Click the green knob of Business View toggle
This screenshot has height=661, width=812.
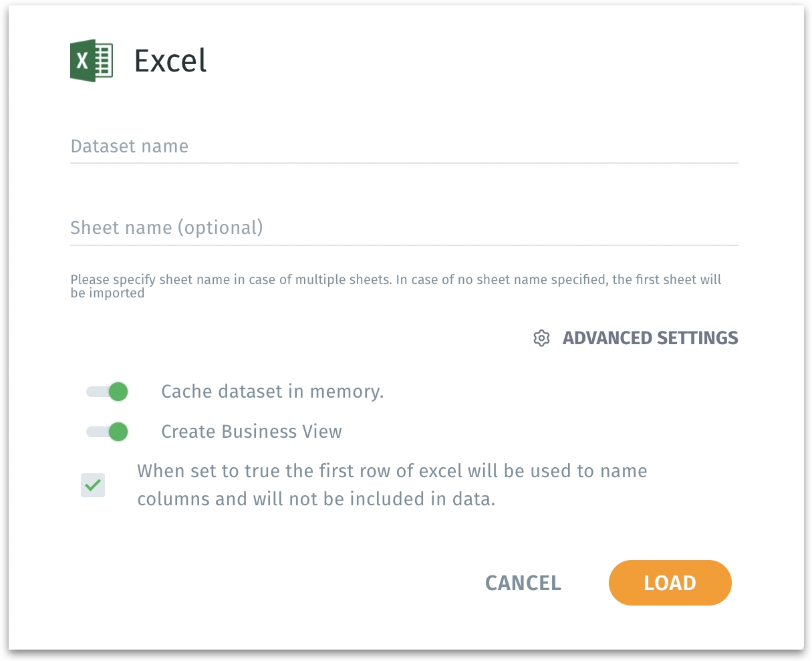[118, 432]
